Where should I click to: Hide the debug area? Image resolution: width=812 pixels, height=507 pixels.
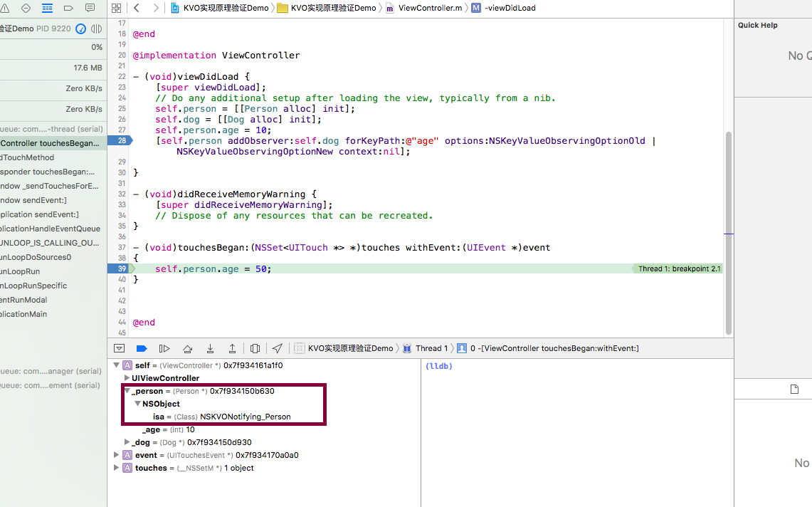click(x=119, y=348)
